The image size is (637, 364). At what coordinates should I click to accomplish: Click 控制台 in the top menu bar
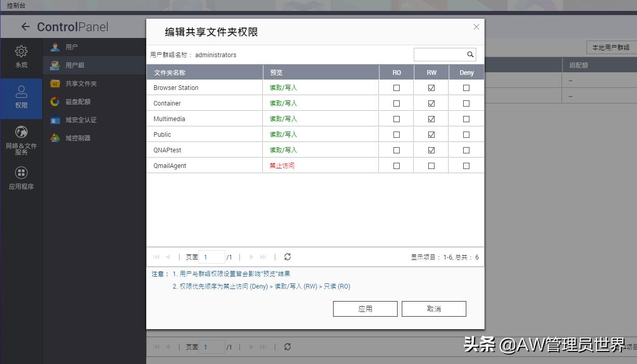15,5
